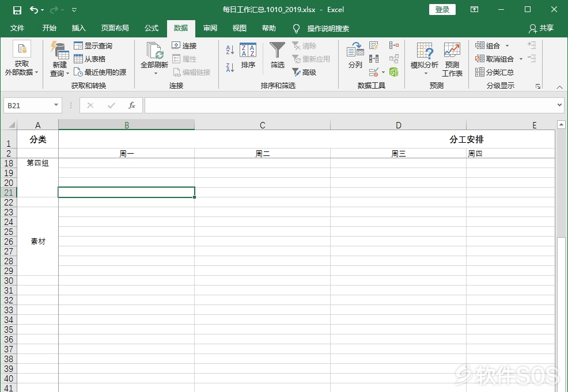Click Show Detail icon in 分级显示
568x392 pixels.
pos(532,45)
